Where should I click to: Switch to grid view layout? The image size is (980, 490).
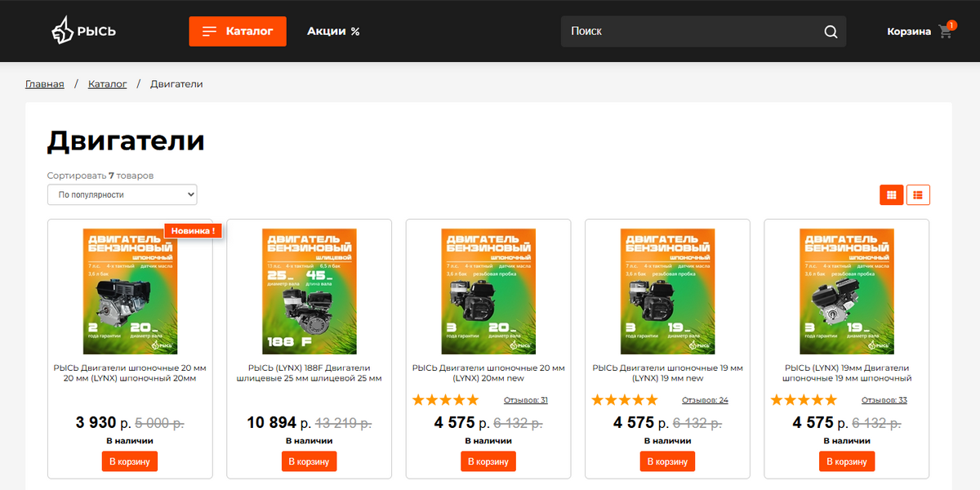(x=892, y=195)
